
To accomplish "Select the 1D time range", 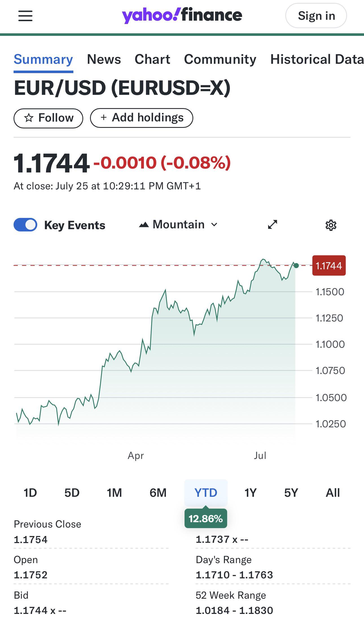I will tap(30, 493).
